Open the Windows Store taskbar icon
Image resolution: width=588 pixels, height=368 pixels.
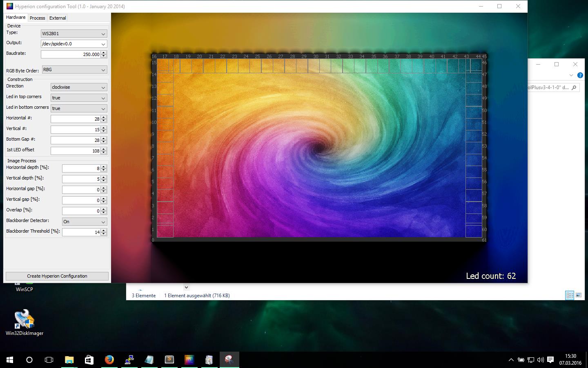[89, 360]
